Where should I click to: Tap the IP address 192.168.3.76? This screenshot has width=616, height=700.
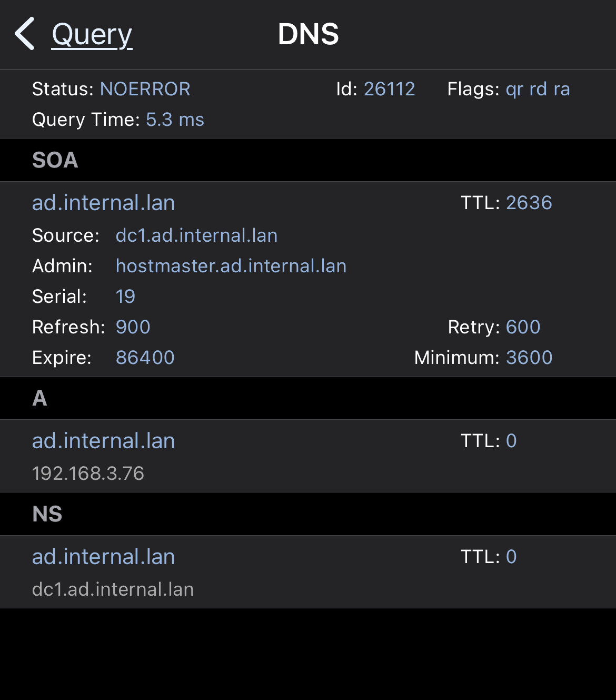point(88,474)
